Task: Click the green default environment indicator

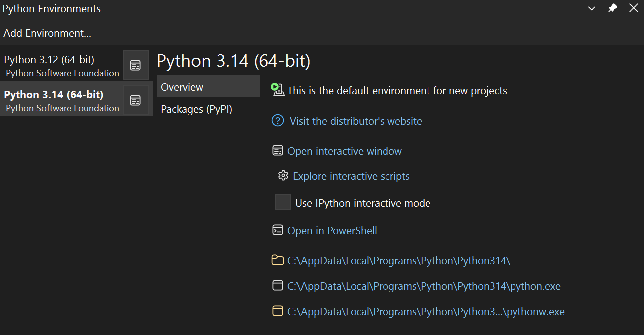Action: [277, 90]
